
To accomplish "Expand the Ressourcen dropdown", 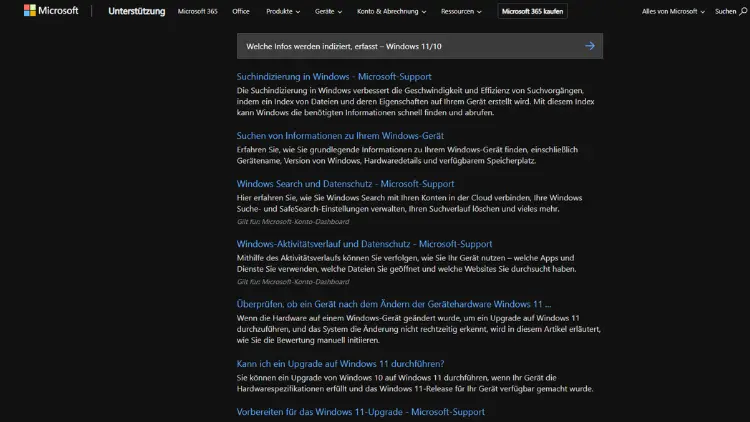I will (461, 11).
